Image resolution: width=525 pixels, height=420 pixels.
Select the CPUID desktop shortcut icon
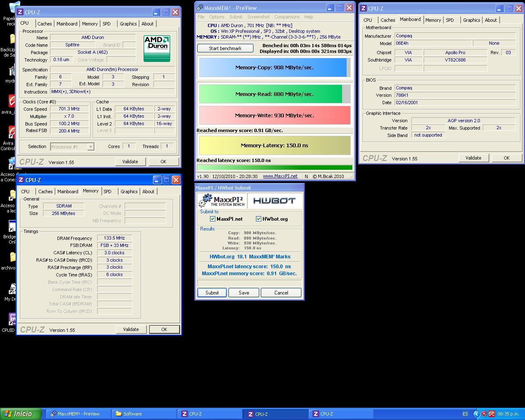tap(12, 319)
